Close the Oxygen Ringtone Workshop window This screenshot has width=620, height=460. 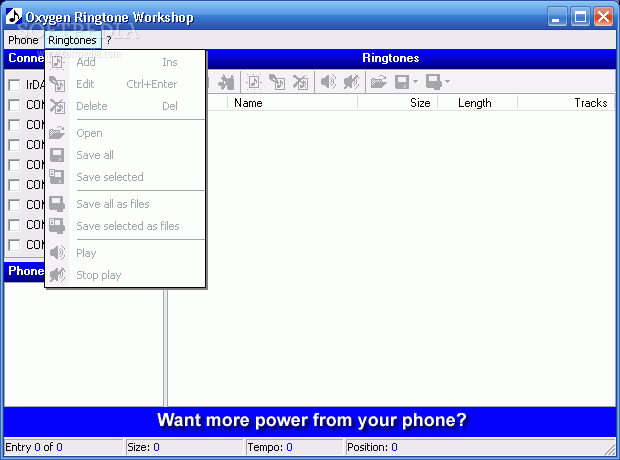[x=603, y=17]
